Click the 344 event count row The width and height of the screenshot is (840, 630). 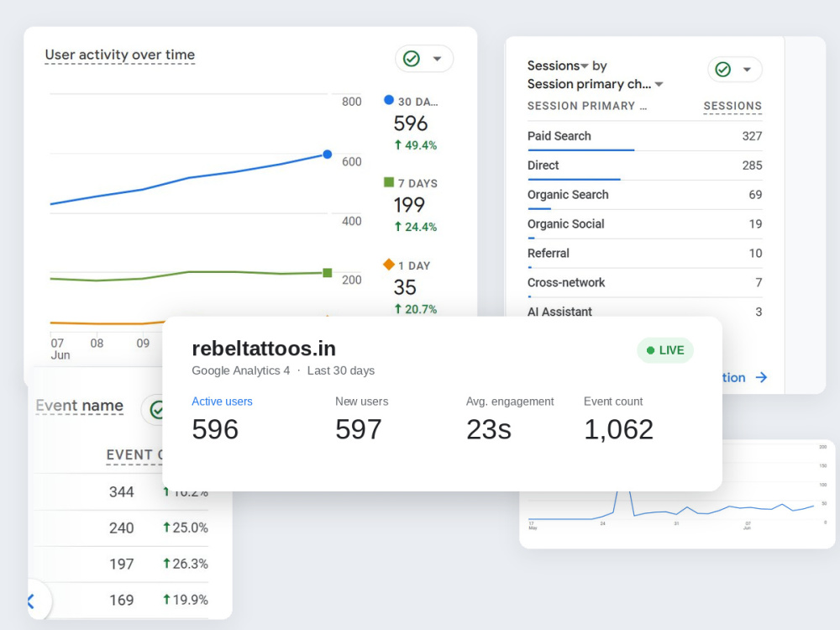coord(121,491)
